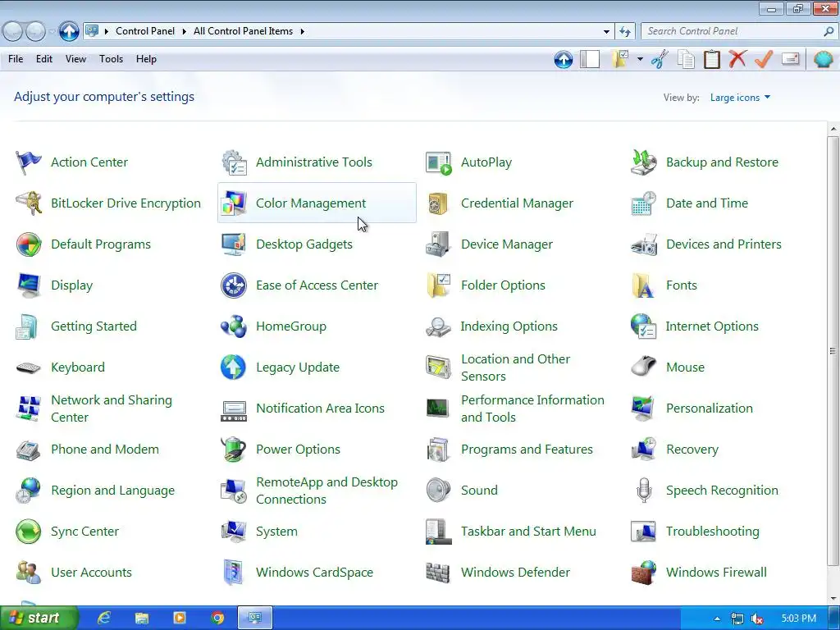This screenshot has height=630, width=840.
Task: Click the vertical scrollbar down arrow
Action: pos(833,599)
